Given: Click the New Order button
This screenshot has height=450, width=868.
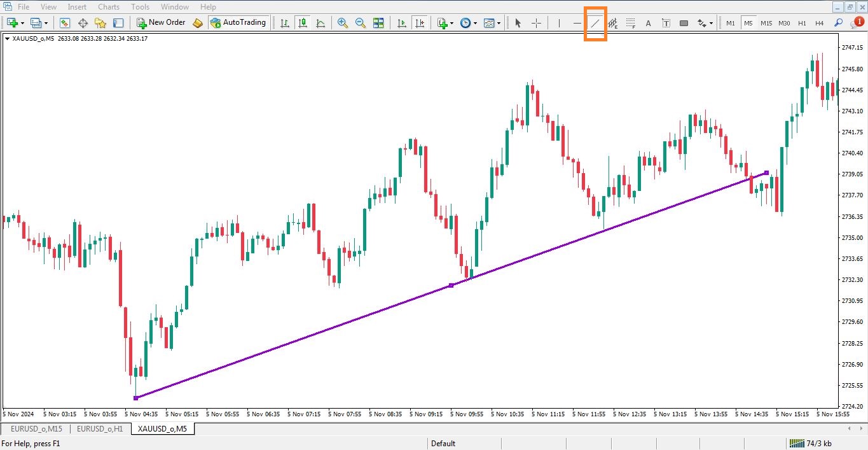Looking at the screenshot, I should click(162, 23).
